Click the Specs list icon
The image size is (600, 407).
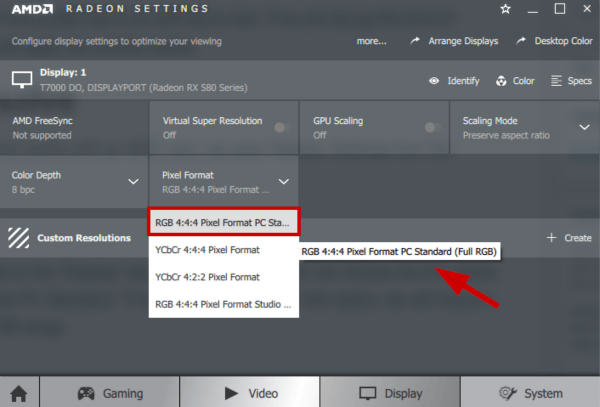click(556, 81)
